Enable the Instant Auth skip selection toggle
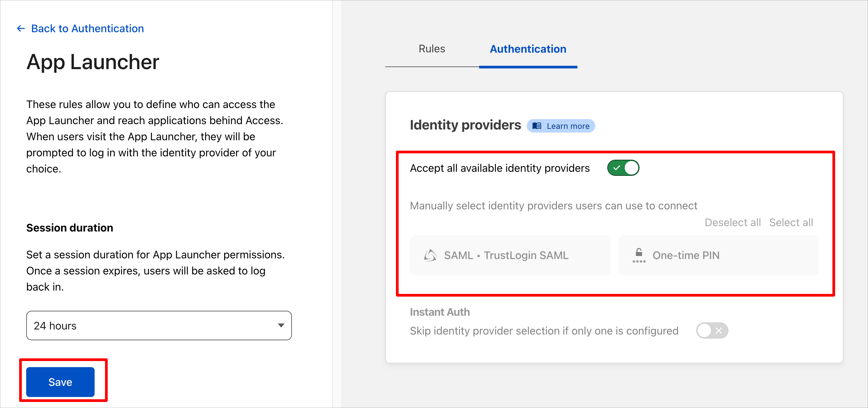Viewport: 868px width, 408px height. [x=712, y=330]
